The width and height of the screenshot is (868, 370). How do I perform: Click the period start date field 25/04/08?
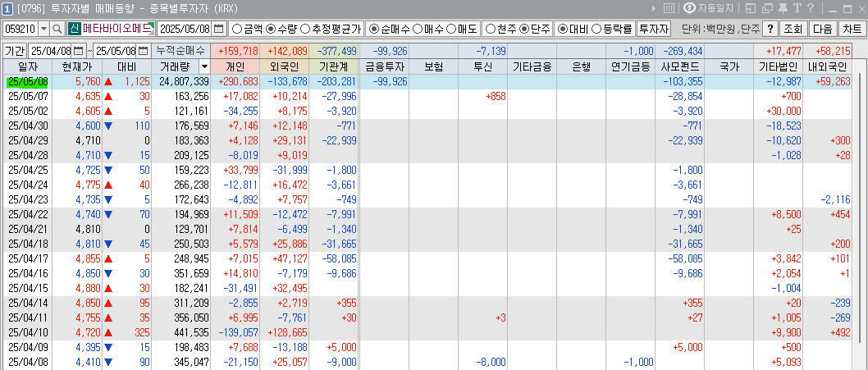coord(50,51)
